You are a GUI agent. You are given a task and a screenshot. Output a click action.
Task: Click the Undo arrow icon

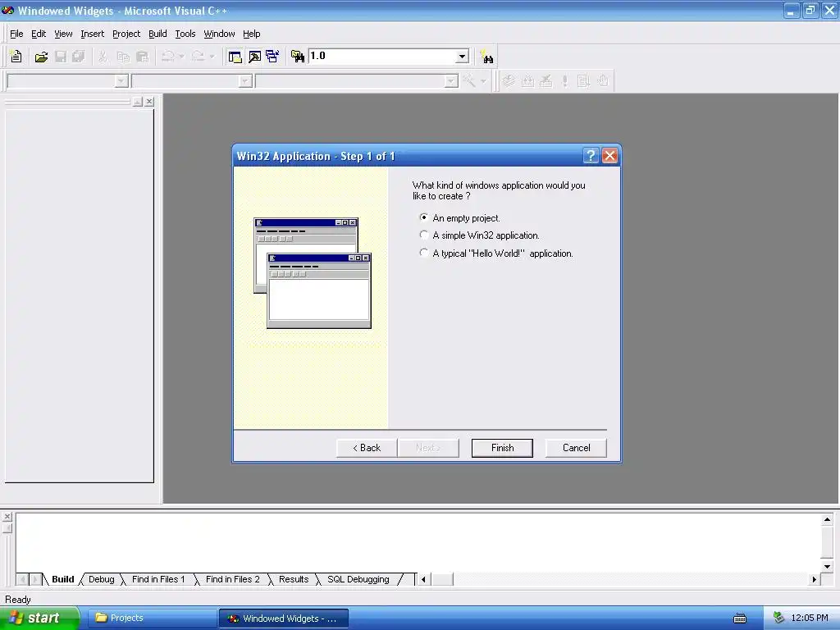(x=167, y=57)
